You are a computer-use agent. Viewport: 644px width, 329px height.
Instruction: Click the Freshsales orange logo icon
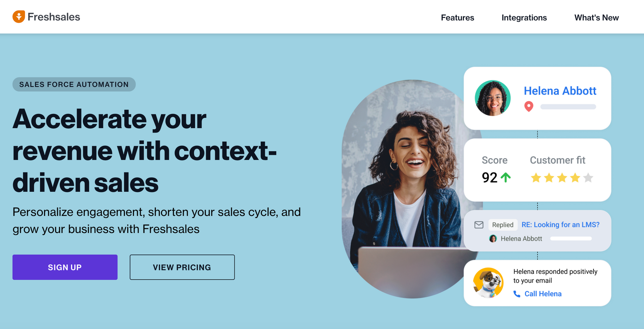click(19, 16)
